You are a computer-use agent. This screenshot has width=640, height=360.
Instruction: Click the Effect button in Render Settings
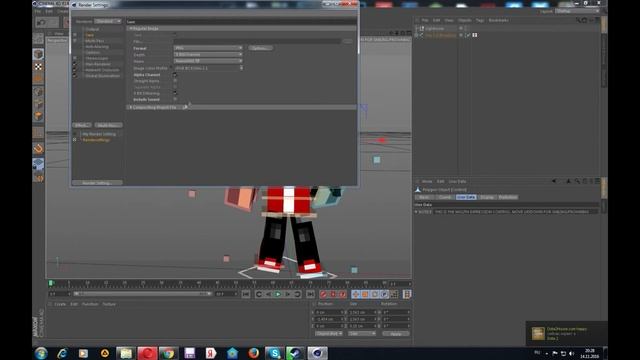pos(82,125)
